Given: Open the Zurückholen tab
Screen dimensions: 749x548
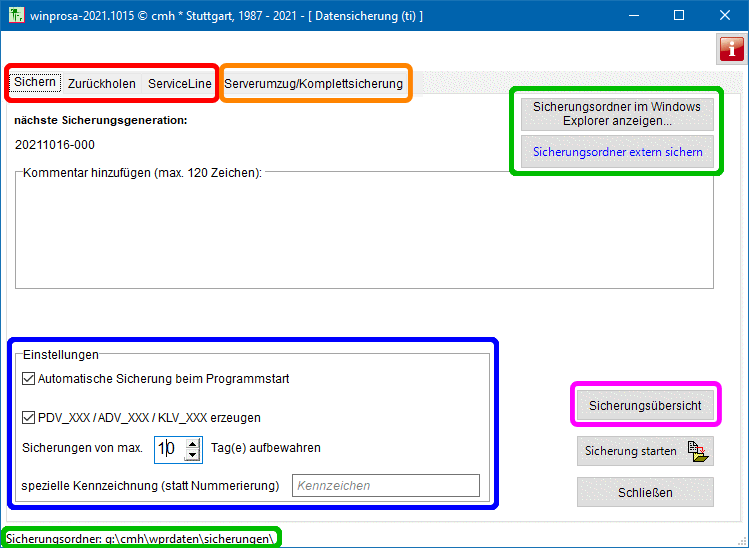Looking at the screenshot, I should click(102, 84).
